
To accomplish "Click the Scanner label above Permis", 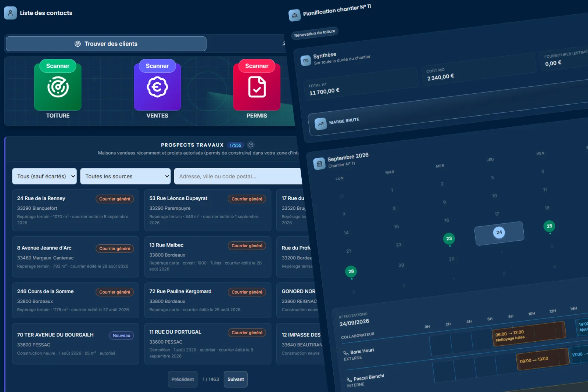I will 257,66.
